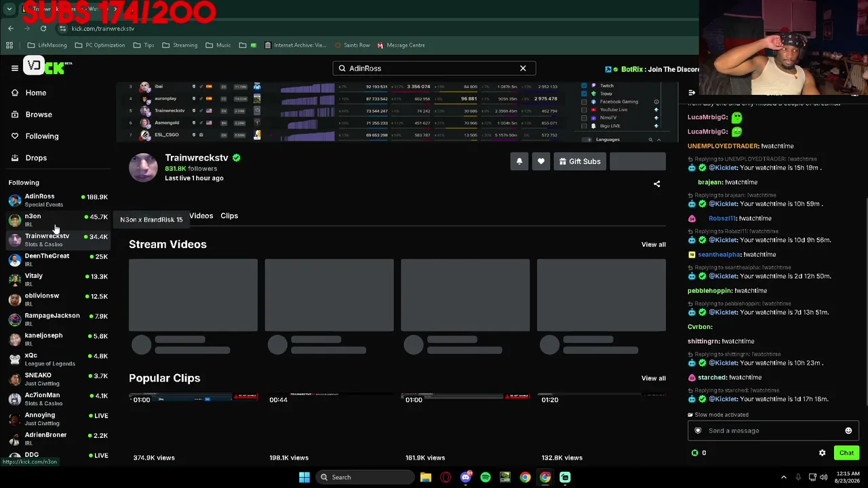Go to Home in the sidebar

tap(35, 93)
